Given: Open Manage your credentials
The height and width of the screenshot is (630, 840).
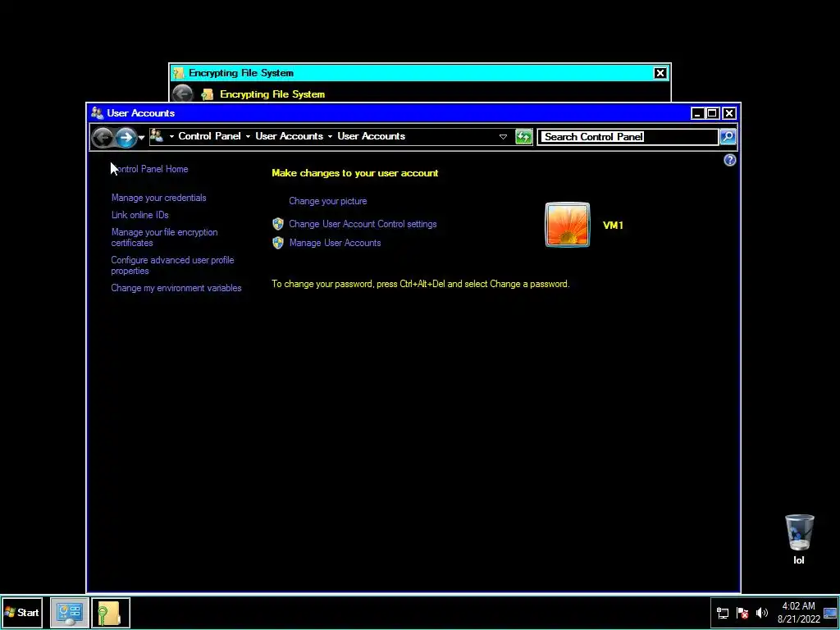Looking at the screenshot, I should coord(158,198).
